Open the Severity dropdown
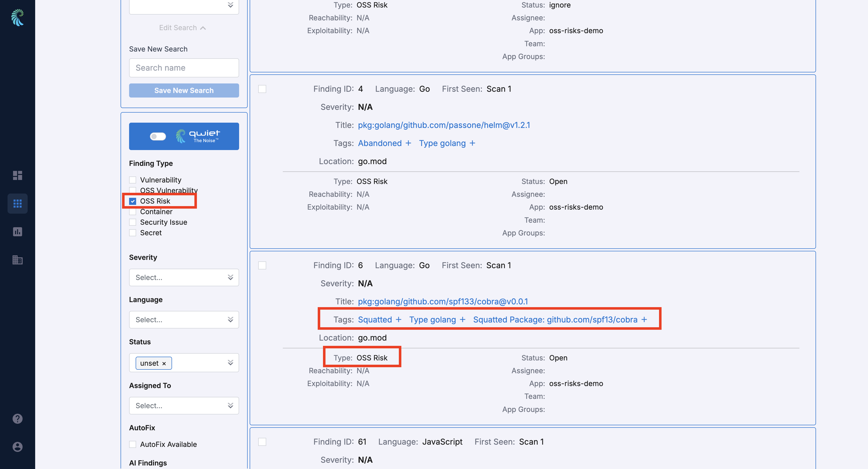The image size is (868, 469). (x=184, y=277)
